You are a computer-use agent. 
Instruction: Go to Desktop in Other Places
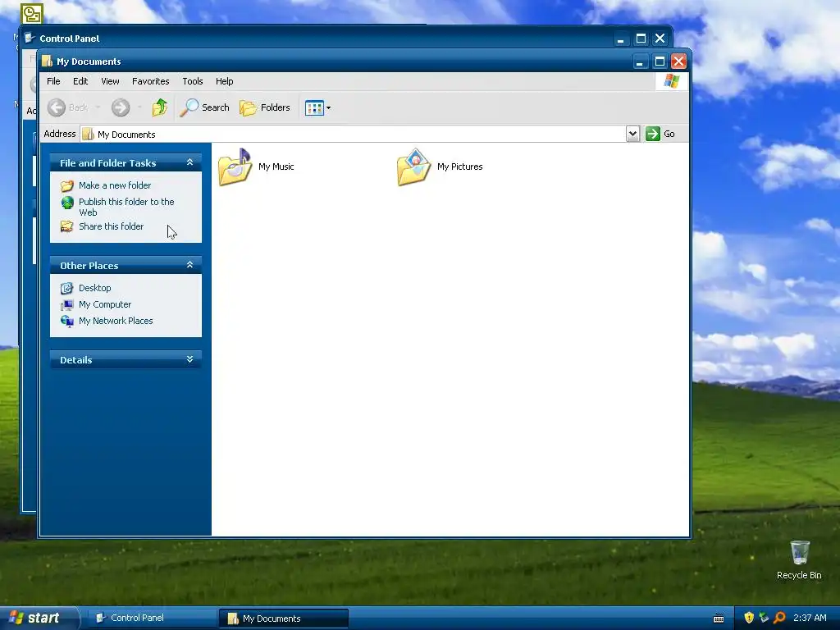[x=95, y=288]
